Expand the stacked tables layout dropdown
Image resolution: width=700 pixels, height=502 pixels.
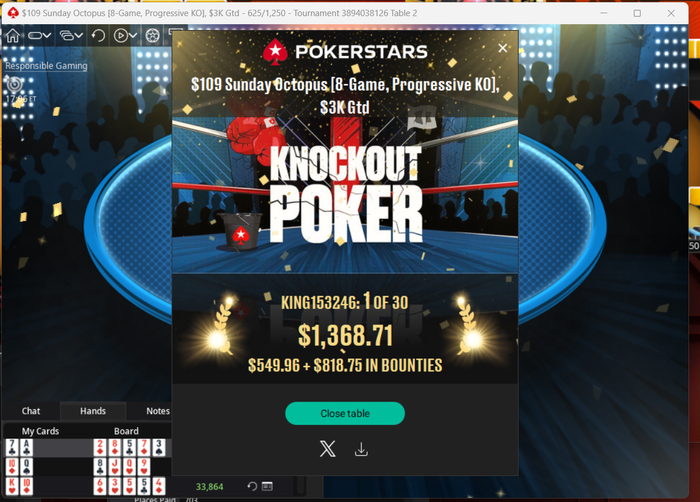coord(71,35)
